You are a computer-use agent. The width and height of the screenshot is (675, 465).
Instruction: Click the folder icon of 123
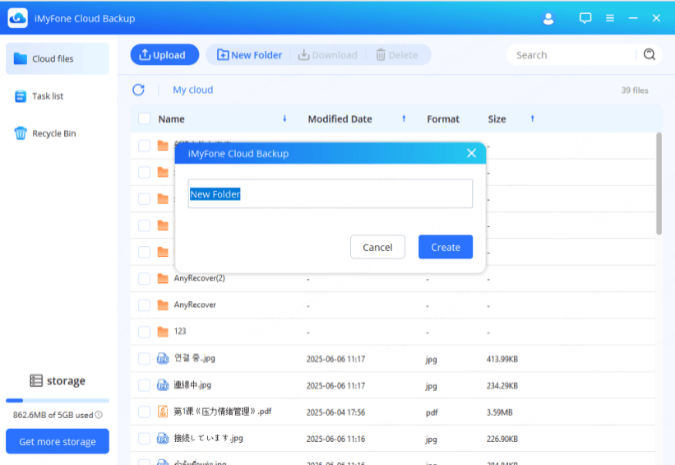(163, 332)
